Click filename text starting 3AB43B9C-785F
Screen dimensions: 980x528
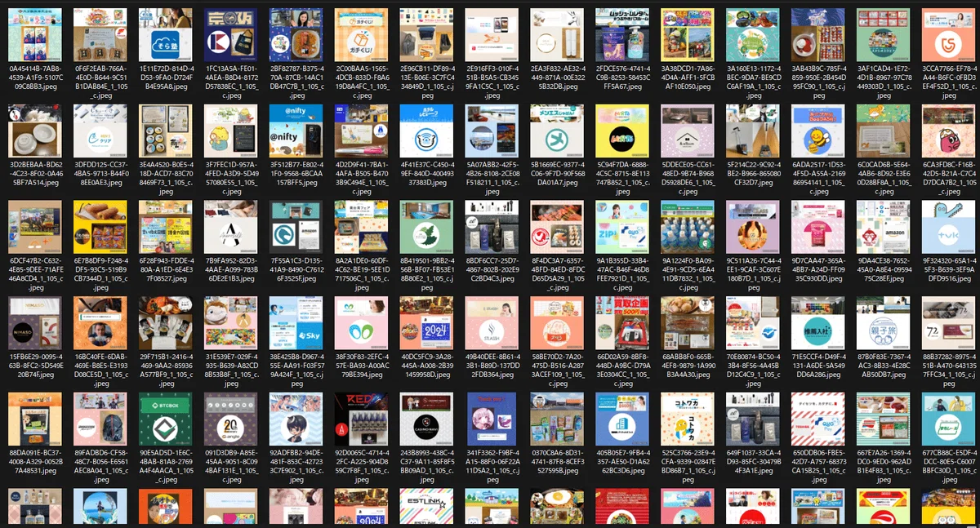(x=819, y=82)
